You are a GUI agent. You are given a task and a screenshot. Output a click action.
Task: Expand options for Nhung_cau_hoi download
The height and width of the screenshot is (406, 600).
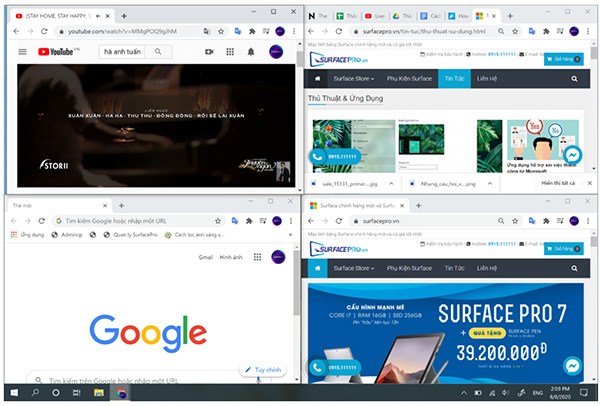click(490, 184)
